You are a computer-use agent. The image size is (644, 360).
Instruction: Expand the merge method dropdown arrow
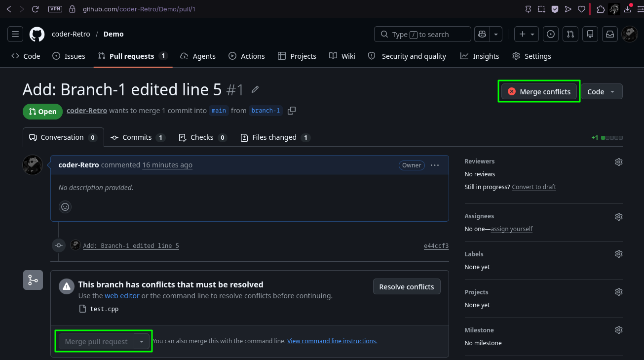142,341
